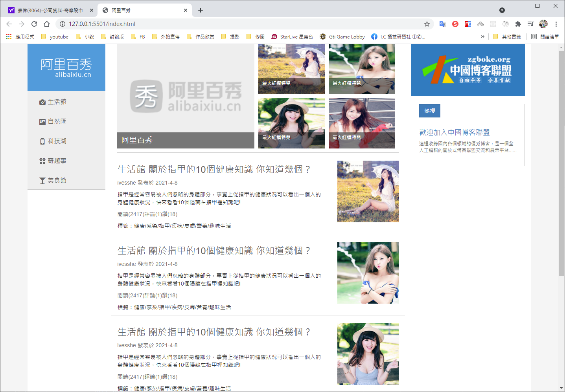565x392 pixels.
Task: Click scrollbar up arrow
Action: click(561, 47)
